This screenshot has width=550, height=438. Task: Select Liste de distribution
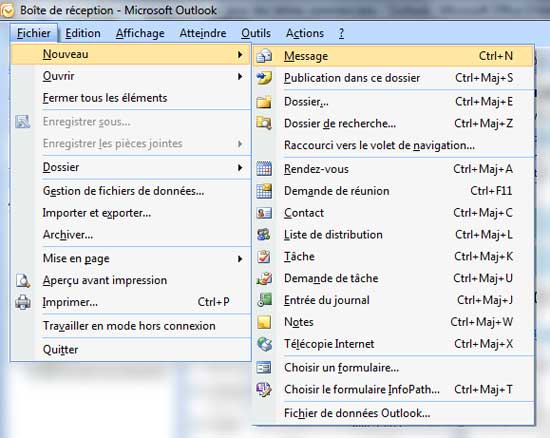[x=393, y=234]
